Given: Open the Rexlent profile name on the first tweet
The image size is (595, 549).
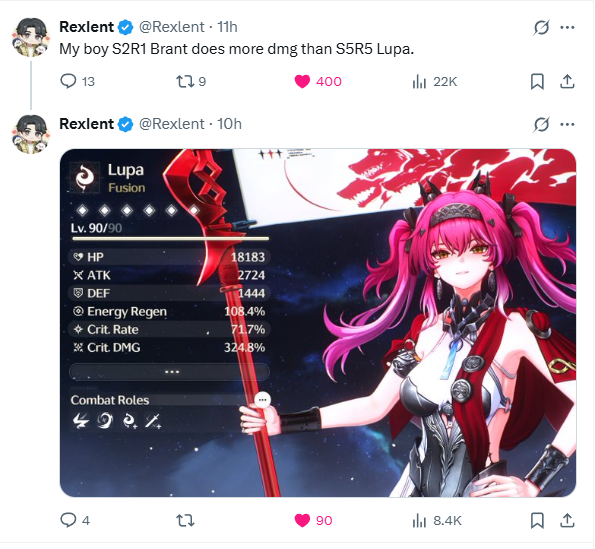Looking at the screenshot, I should pos(87,27).
